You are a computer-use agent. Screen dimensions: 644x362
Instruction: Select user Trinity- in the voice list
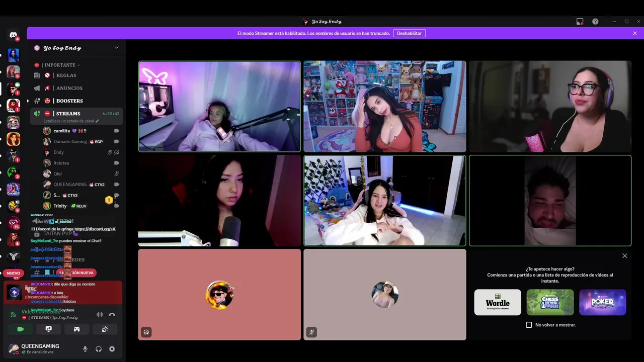pyautogui.click(x=61, y=206)
